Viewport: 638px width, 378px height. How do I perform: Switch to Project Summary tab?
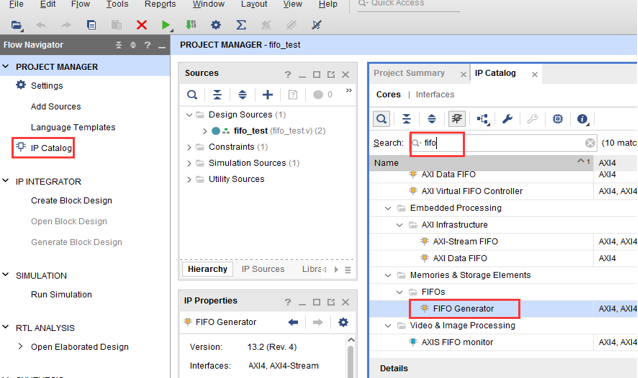click(409, 73)
